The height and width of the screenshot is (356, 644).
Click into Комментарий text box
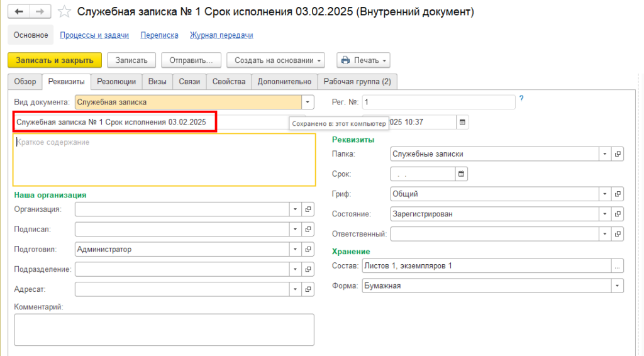point(164,330)
